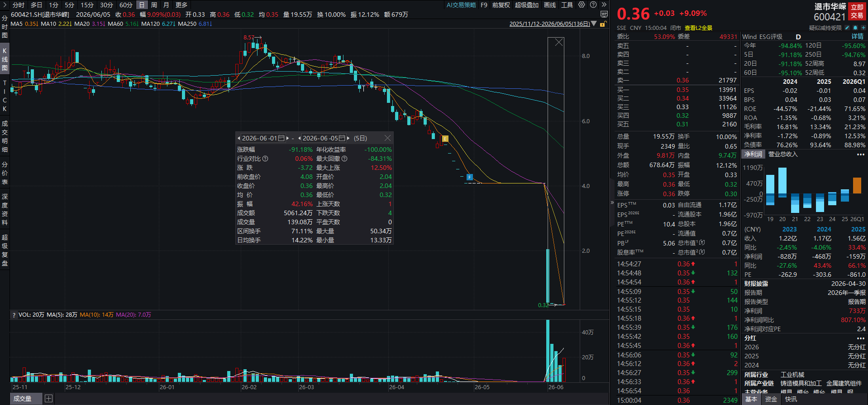Click the edit pencil icon near stock name
868x405 pixels.
[847, 28]
